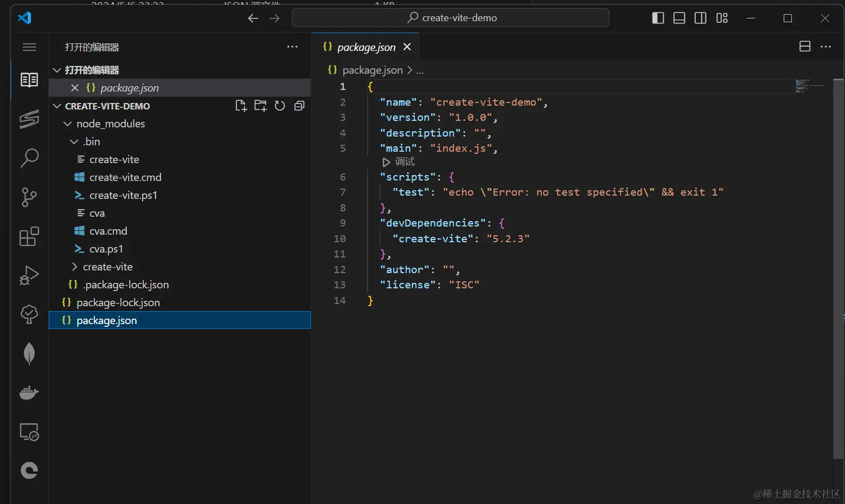This screenshot has width=845, height=504.
Task: Toggle the secondary sidebar
Action: point(700,18)
